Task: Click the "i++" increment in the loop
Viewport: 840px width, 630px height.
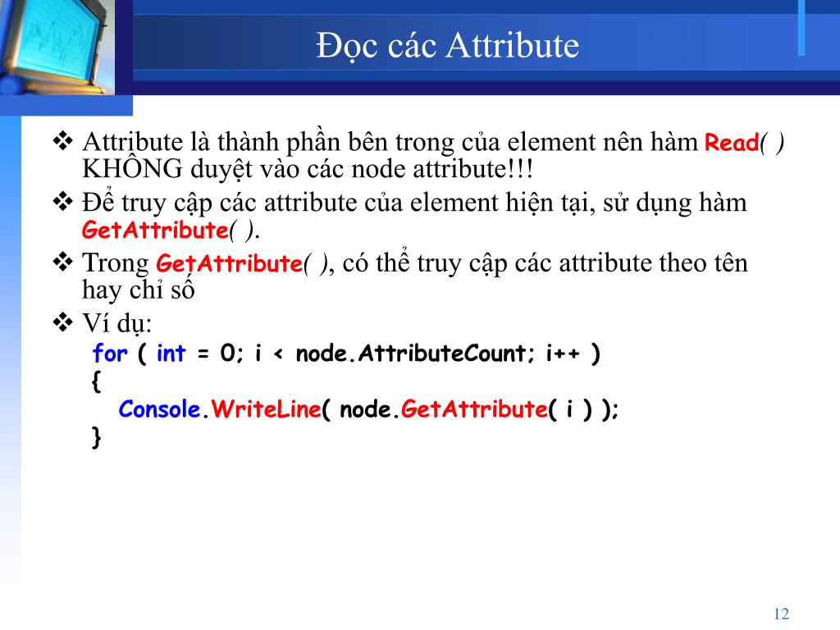Action: (x=563, y=354)
